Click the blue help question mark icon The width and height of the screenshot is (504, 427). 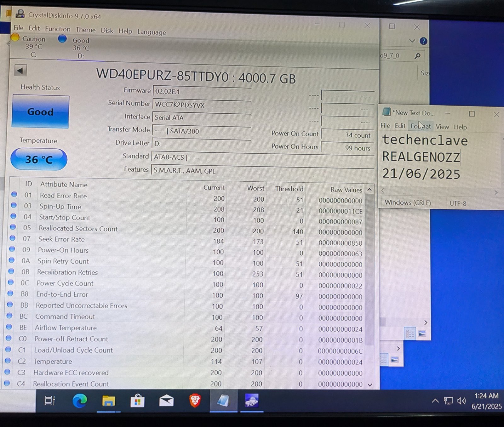(x=423, y=41)
